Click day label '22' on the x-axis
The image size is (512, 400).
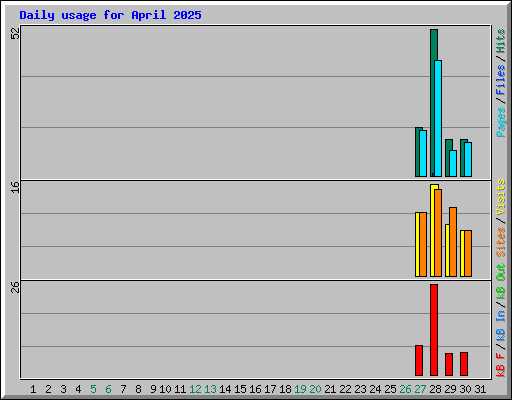click(345, 389)
